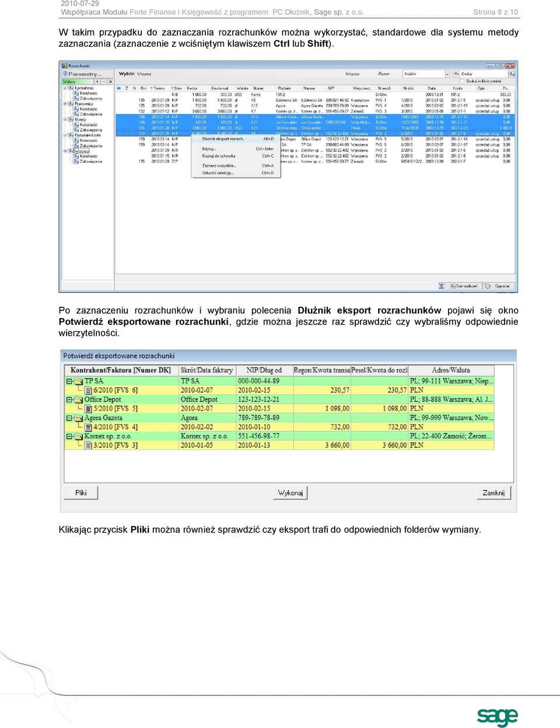The width and height of the screenshot is (560, 728).
Task: Choose 'Edytuj...' from context menu
Action: tap(236, 149)
